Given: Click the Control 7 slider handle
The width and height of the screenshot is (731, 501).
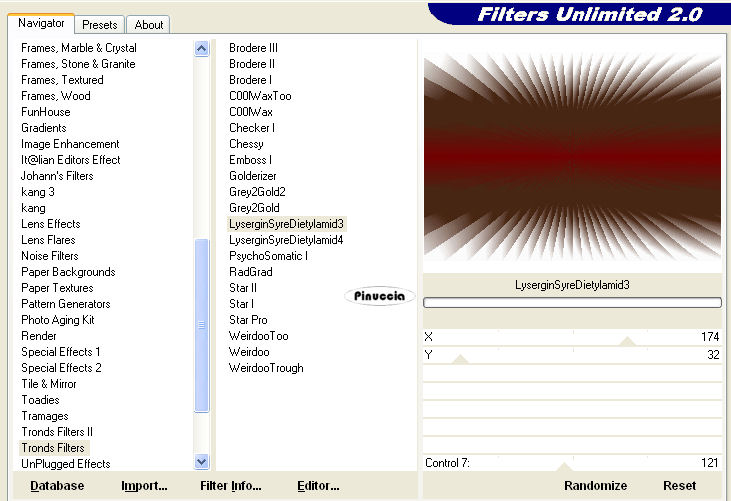Looking at the screenshot, I should pyautogui.click(x=564, y=467).
